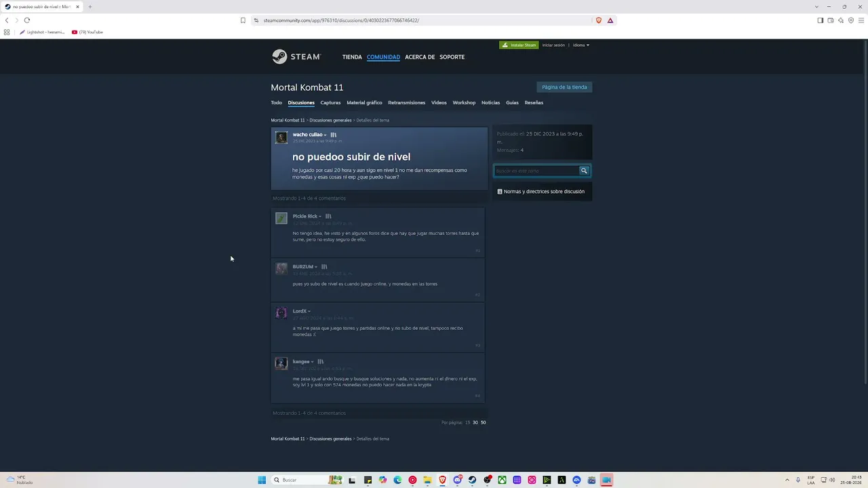Open Steam from the taskbar
This screenshot has width=868, height=488.
pos(472,480)
